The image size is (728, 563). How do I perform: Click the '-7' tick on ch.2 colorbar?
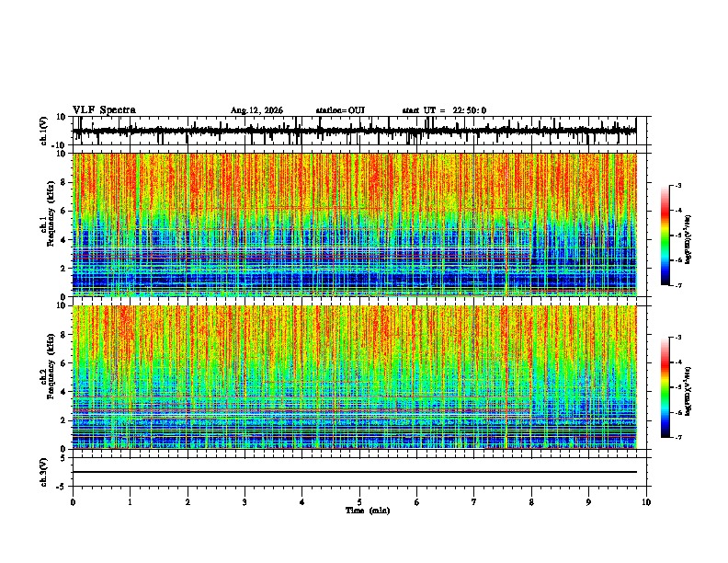678,438
